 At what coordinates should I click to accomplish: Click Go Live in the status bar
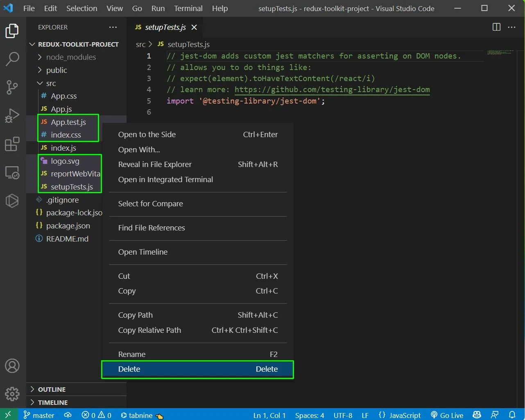[x=447, y=415]
